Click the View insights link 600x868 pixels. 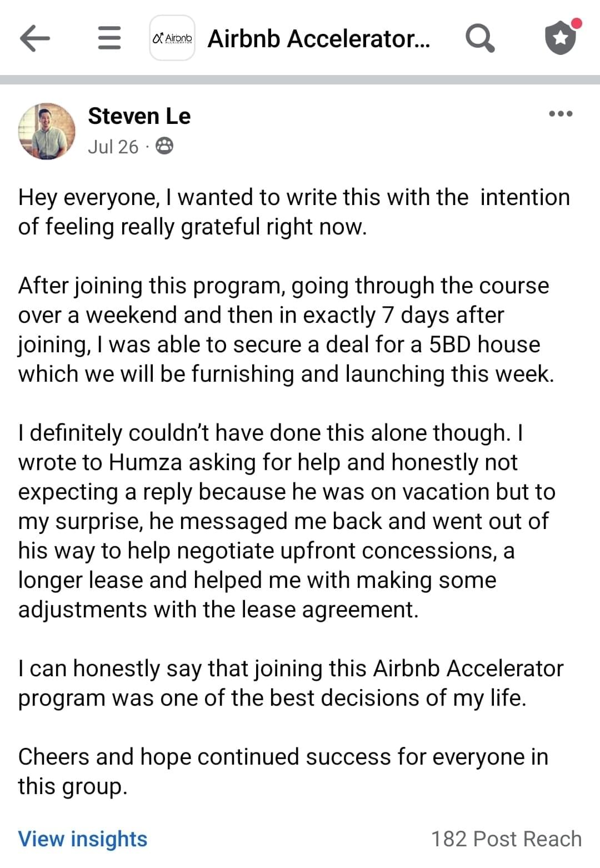point(83,839)
